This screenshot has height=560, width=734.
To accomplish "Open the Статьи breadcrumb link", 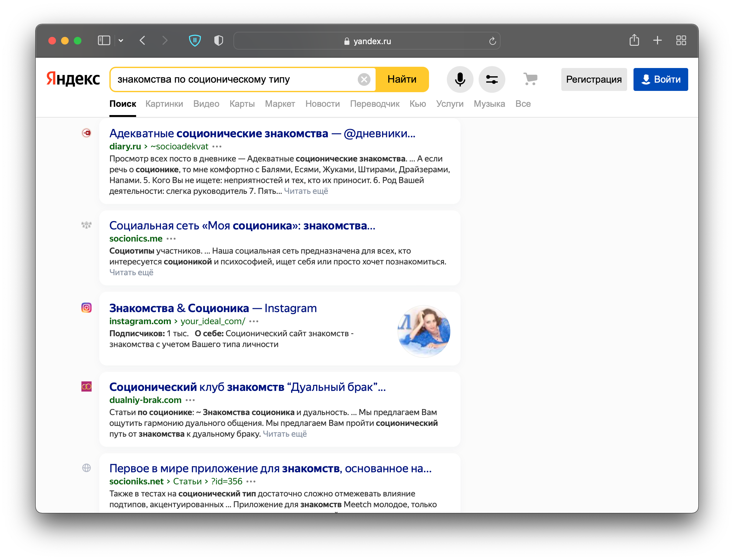I will pyautogui.click(x=187, y=481).
